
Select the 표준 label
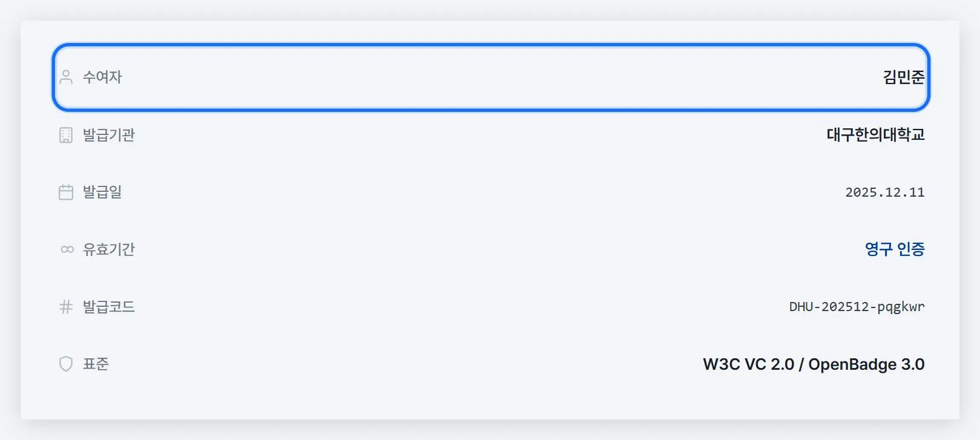(x=96, y=364)
